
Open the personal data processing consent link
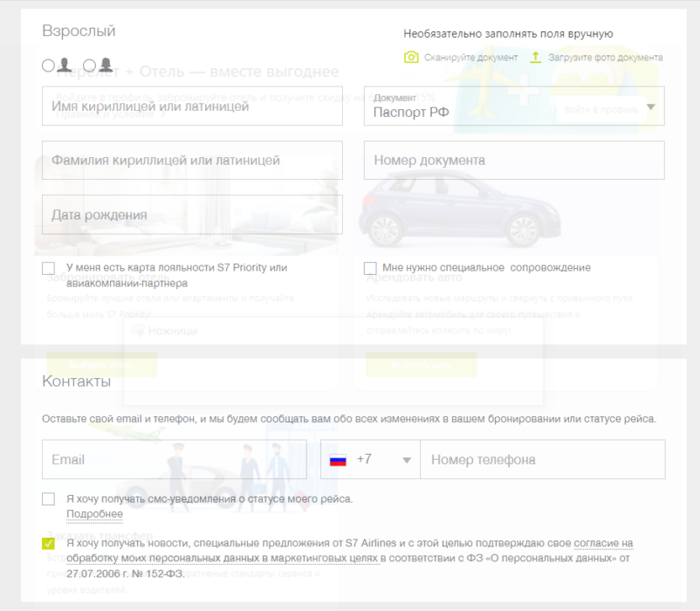602,544
